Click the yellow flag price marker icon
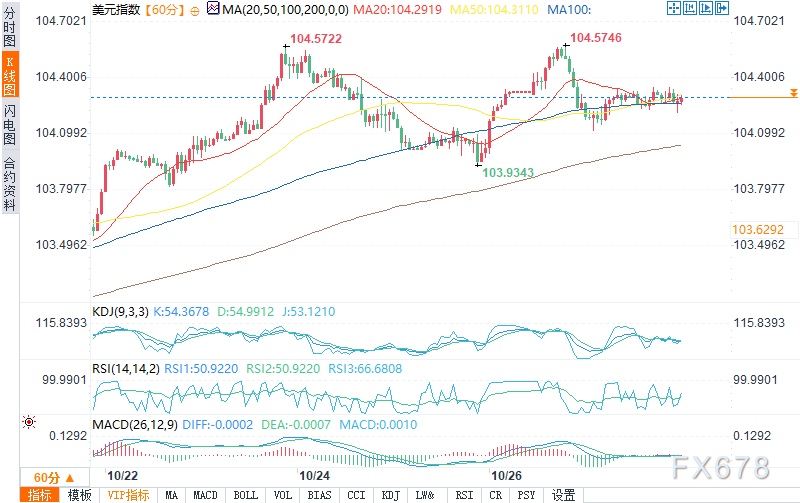This screenshot has height=503, width=800. point(792,93)
